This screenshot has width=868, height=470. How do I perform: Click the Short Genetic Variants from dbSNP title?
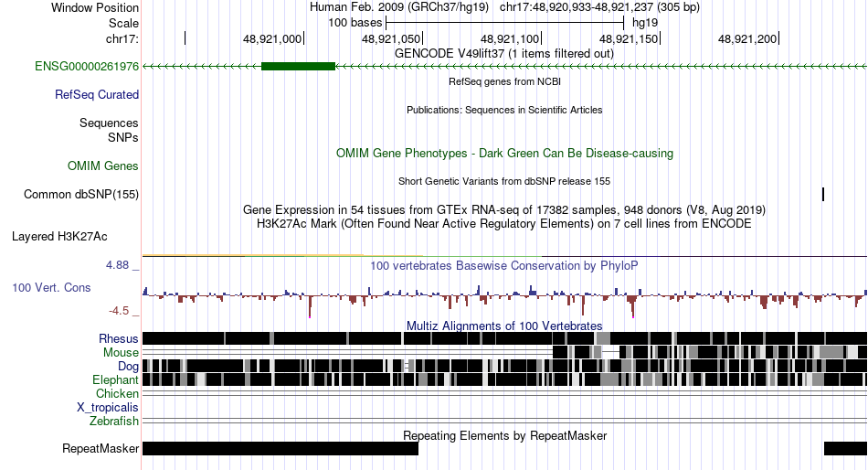[x=504, y=181]
